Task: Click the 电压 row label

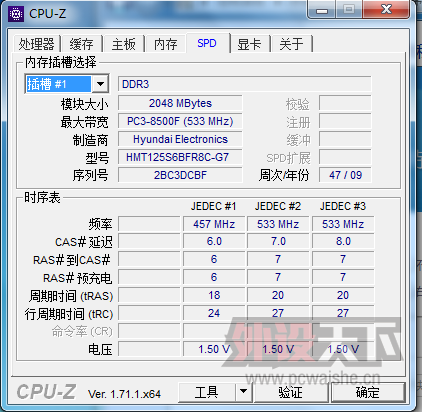Action: 100,349
